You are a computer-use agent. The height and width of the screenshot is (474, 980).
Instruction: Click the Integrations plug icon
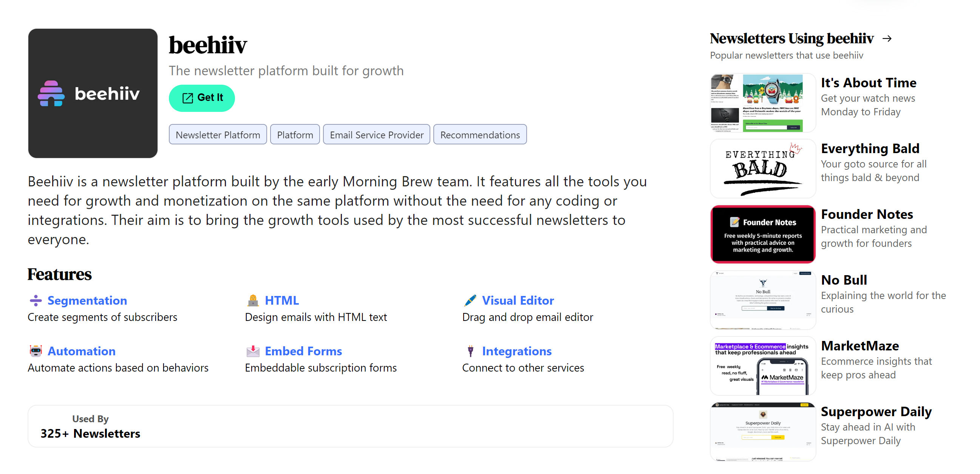click(470, 351)
